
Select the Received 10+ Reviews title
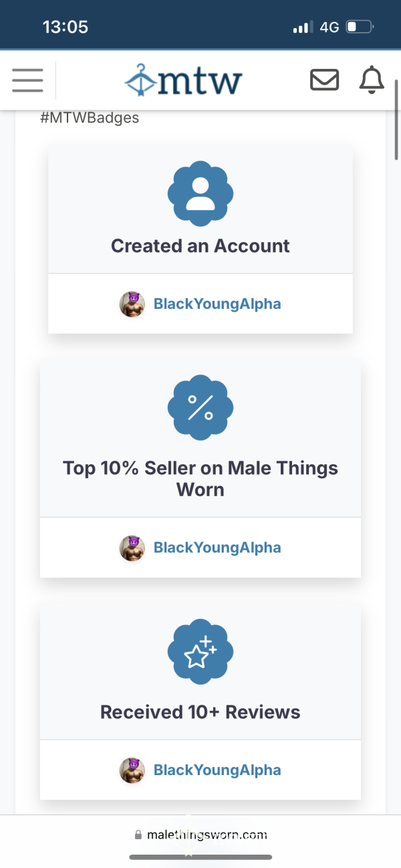200,712
